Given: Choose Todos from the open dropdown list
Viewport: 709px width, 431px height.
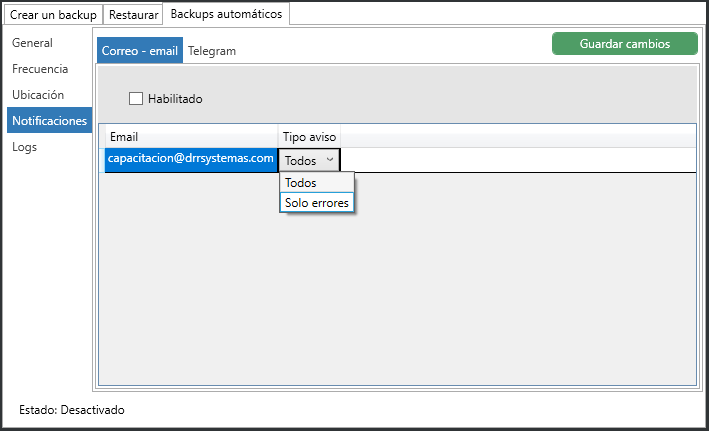Looking at the screenshot, I should tap(316, 183).
